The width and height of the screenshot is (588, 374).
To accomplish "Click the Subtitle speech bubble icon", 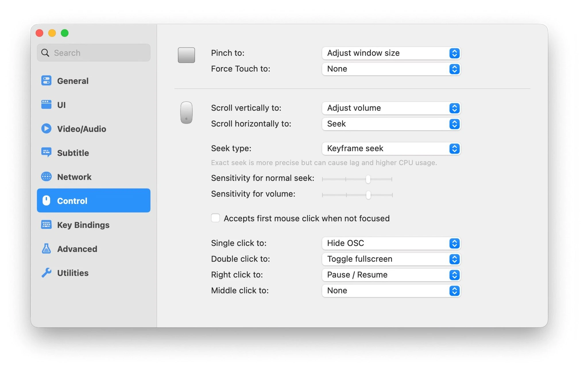I will (46, 152).
